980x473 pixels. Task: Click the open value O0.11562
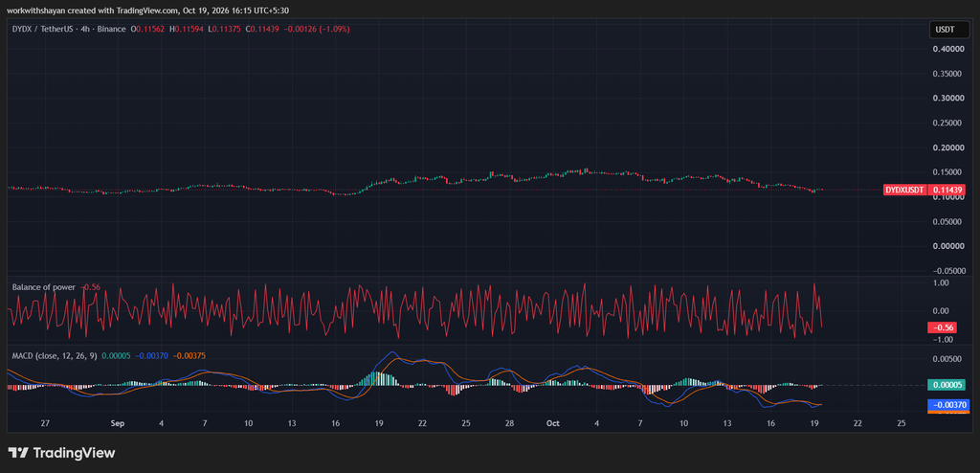click(x=146, y=30)
